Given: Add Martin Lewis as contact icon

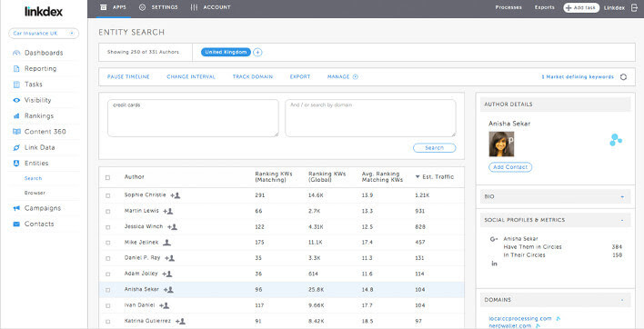Looking at the screenshot, I should click(x=168, y=211).
